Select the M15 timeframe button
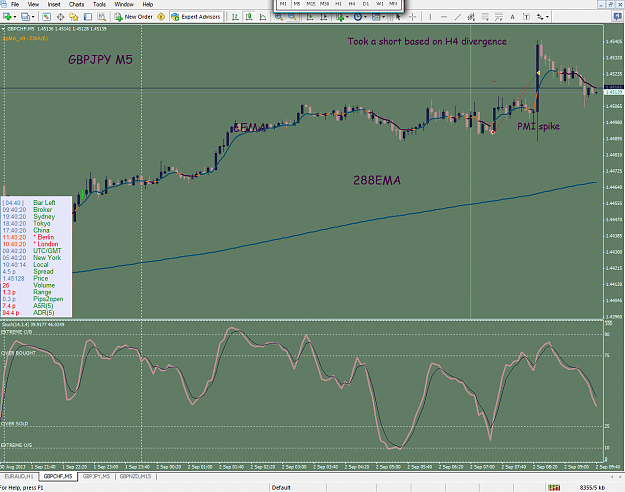The height and width of the screenshot is (492, 625). tap(311, 4)
